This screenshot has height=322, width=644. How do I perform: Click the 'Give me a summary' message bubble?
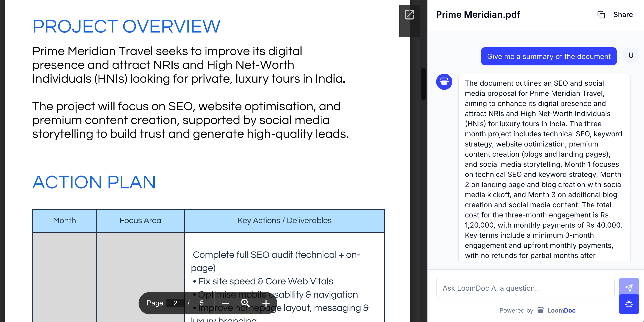(548, 56)
